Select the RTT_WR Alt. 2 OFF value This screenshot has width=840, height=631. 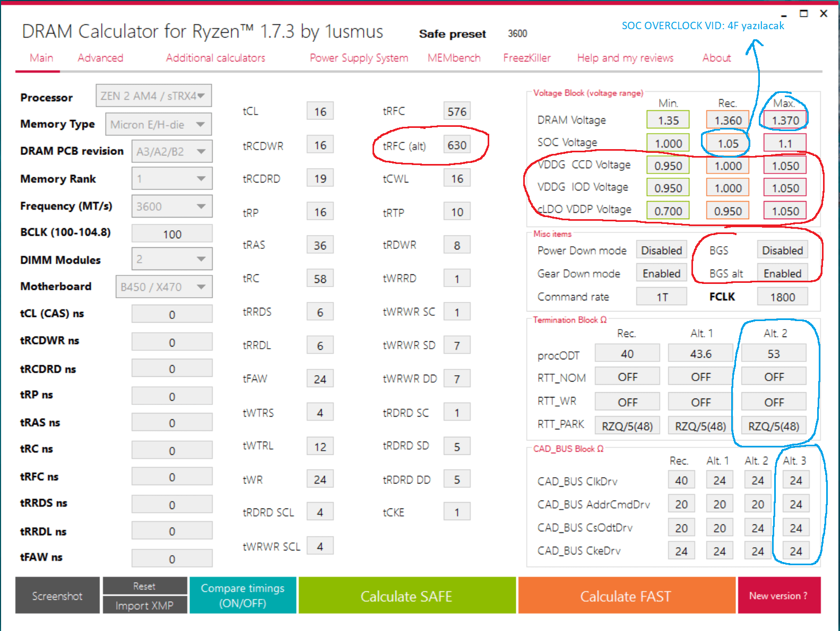coord(774,402)
